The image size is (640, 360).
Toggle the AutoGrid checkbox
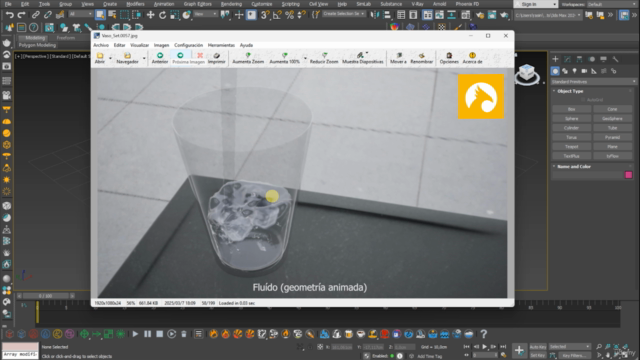click(583, 100)
